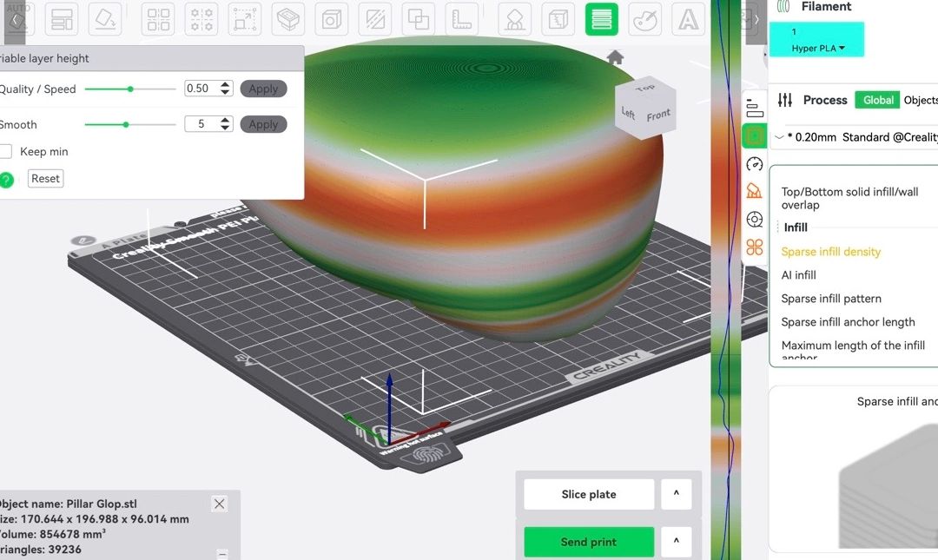Image resolution: width=938 pixels, height=560 pixels.
Task: Switch to the Objects process tab
Action: click(x=921, y=100)
